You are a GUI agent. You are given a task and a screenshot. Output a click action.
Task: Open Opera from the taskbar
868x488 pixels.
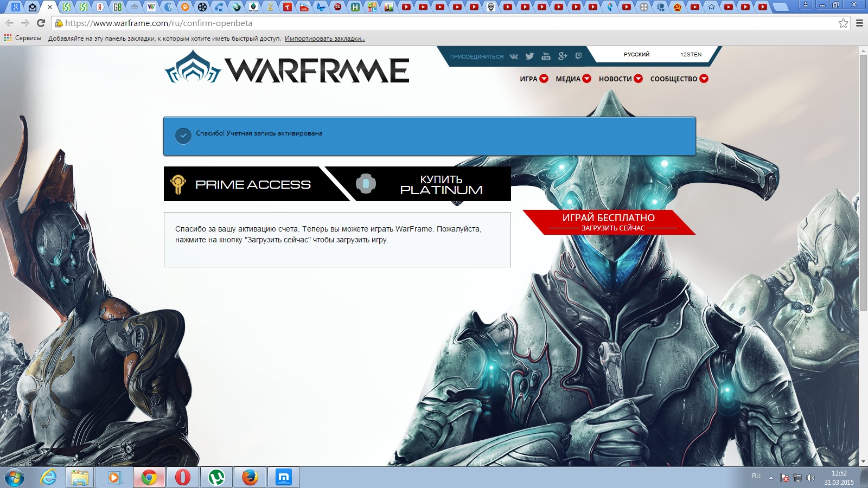(183, 477)
